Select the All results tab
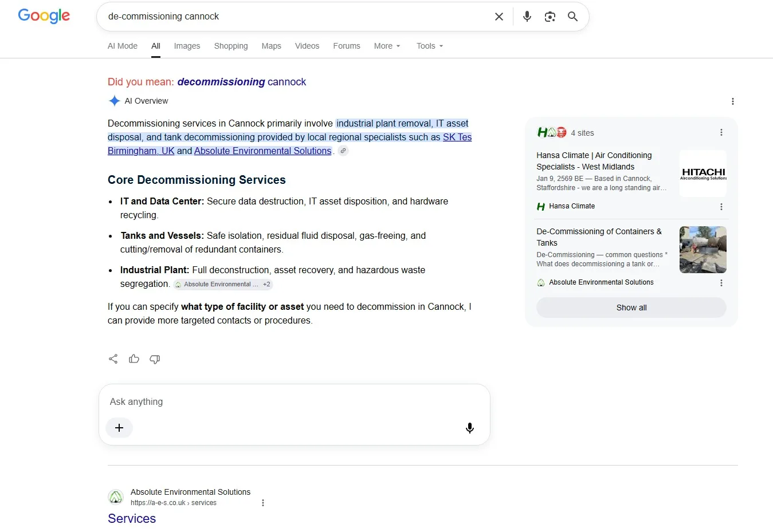The height and width of the screenshot is (532, 773). (156, 46)
